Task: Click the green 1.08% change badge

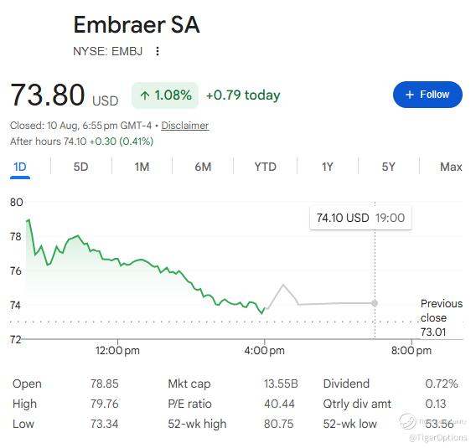Action: pos(165,95)
